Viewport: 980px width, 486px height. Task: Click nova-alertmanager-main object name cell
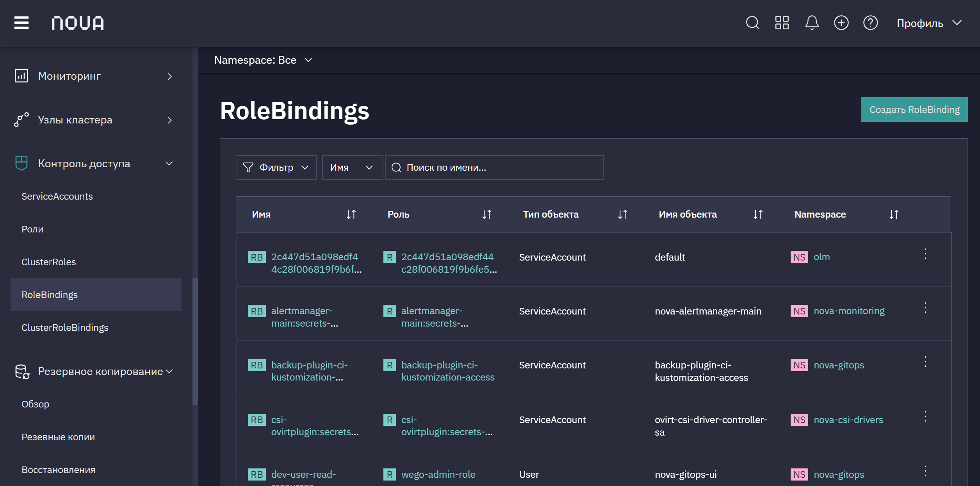tap(708, 311)
